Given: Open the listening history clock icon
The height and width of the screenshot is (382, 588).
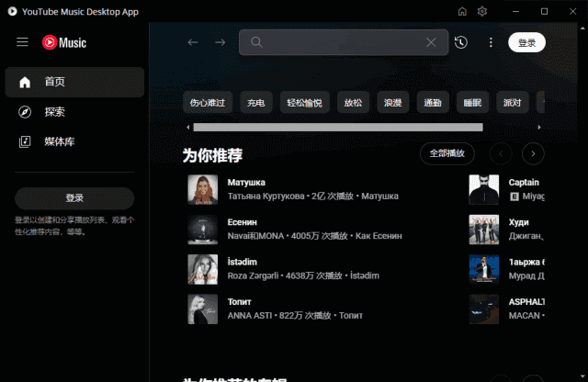Looking at the screenshot, I should (460, 42).
